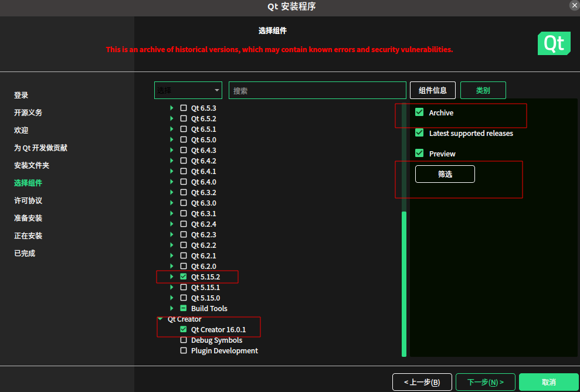Check the Plugin Development checkbox

coord(183,350)
